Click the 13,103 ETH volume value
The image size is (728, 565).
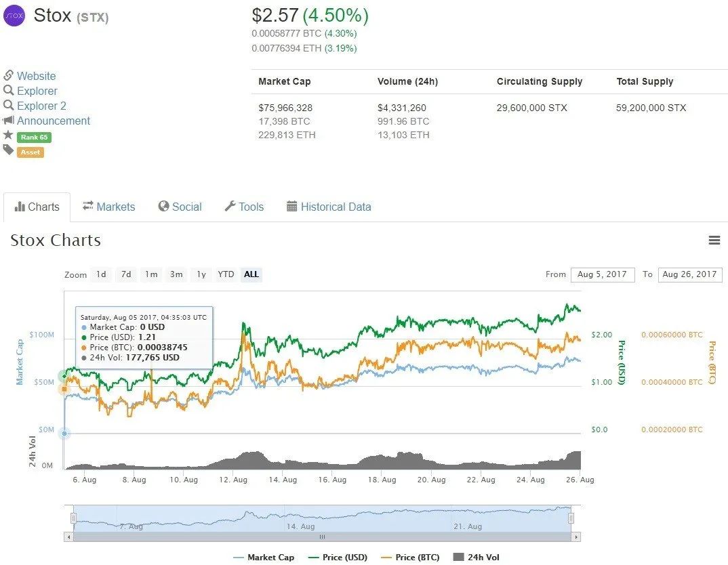[x=403, y=135]
